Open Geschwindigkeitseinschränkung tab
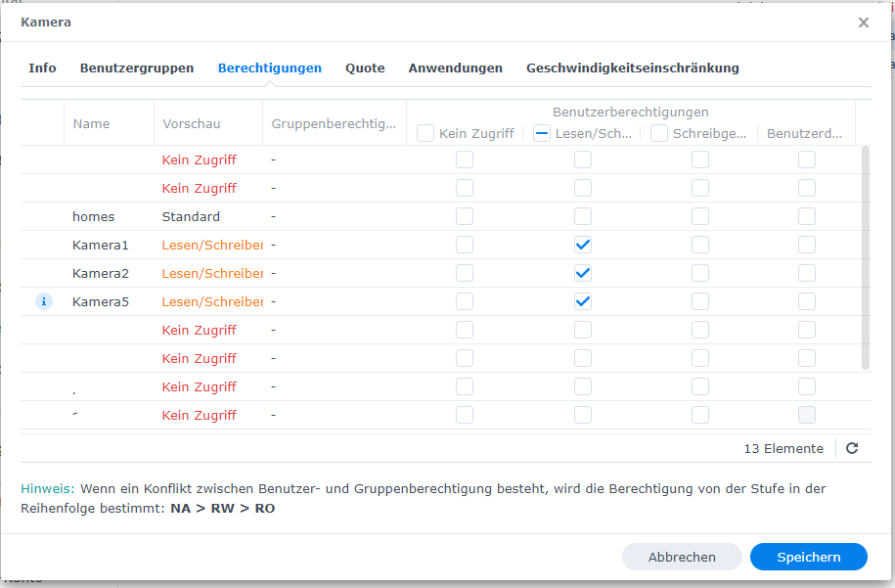 coord(633,68)
